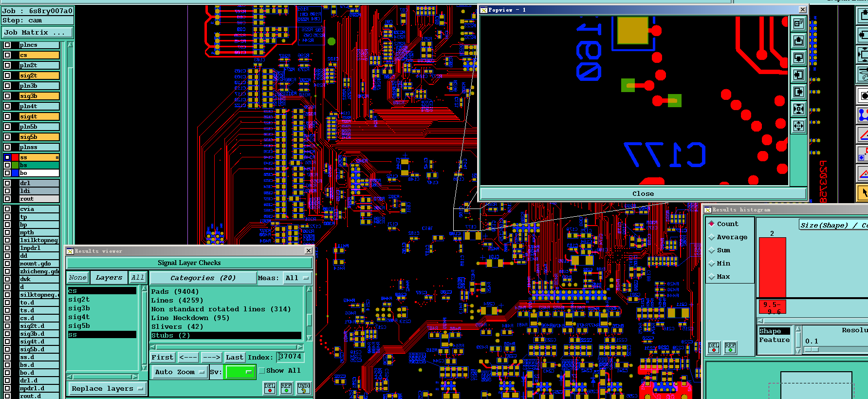Click REF icon in Results viewer
This screenshot has width=868, height=399.
[x=286, y=388]
